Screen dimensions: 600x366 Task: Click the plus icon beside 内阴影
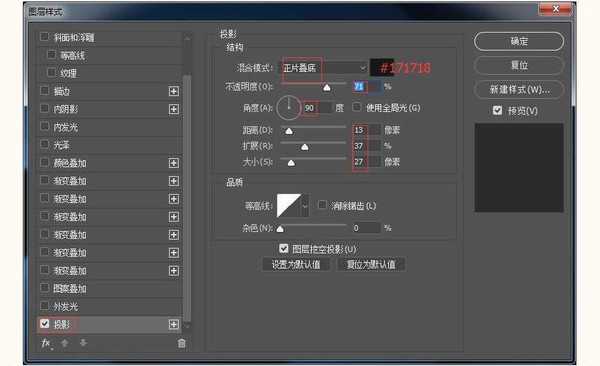[x=174, y=109]
